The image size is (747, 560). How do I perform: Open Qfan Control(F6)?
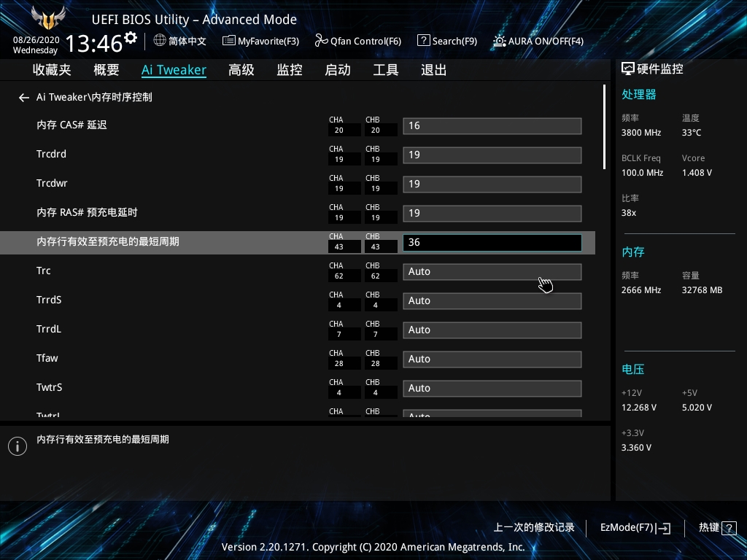pos(357,41)
